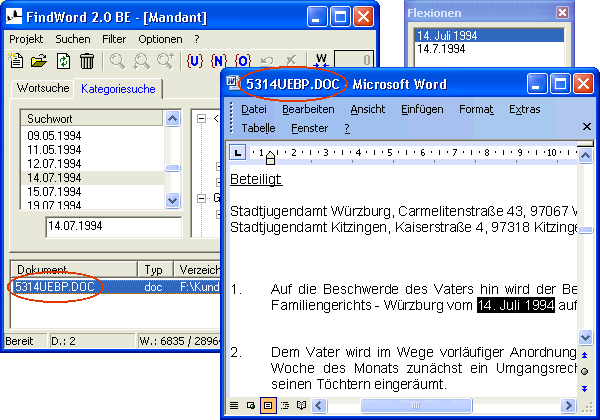The image size is (600, 420).
Task: Click the FindWord application icon in title bar
Action: click(x=14, y=16)
